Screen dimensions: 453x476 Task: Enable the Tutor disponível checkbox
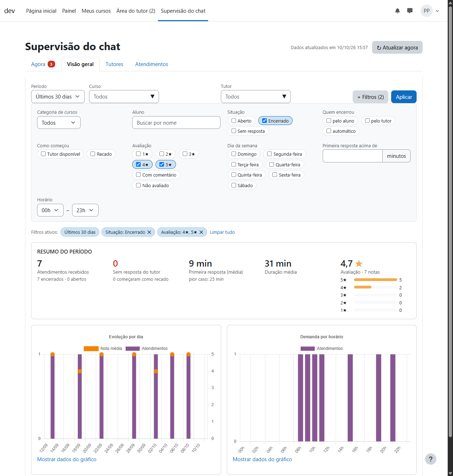click(43, 154)
